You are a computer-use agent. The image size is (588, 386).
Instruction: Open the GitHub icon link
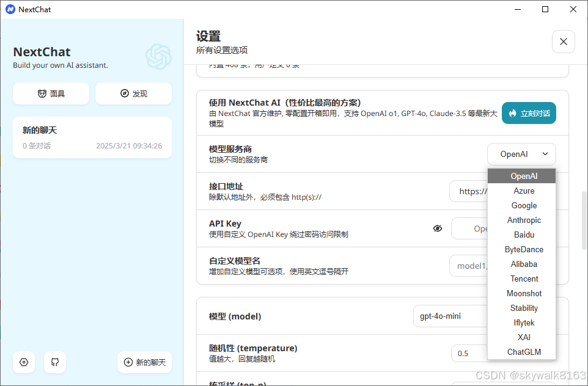tap(55, 362)
